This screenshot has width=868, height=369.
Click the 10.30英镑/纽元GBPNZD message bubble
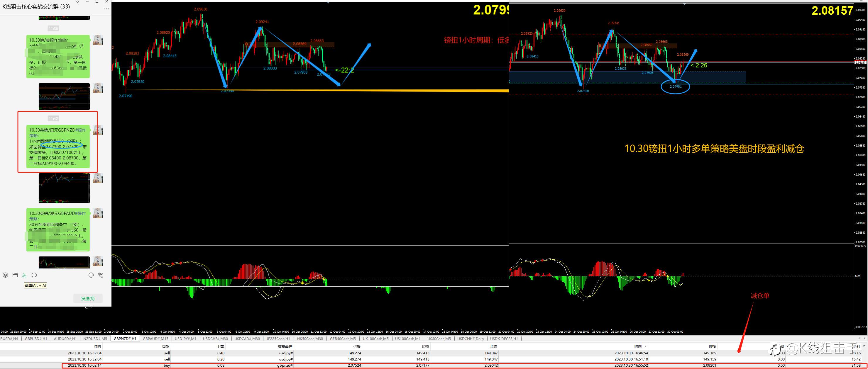point(58,147)
